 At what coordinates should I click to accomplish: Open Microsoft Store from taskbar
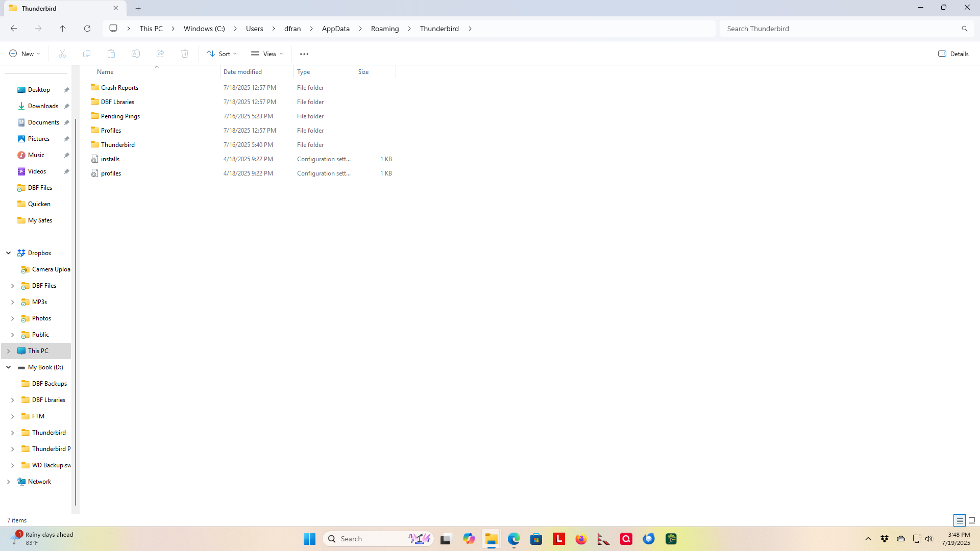[x=536, y=539]
